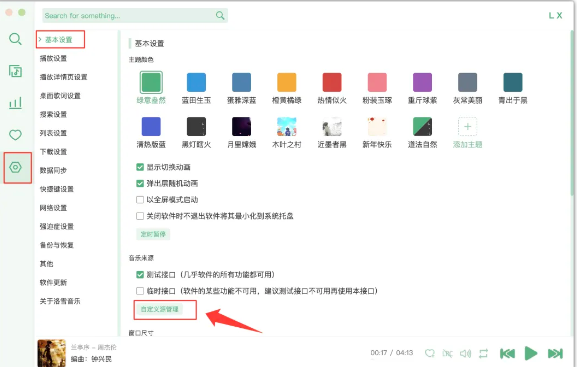The height and width of the screenshot is (367, 577).
Task: Pick the selected green theme swatch
Action: [151, 82]
